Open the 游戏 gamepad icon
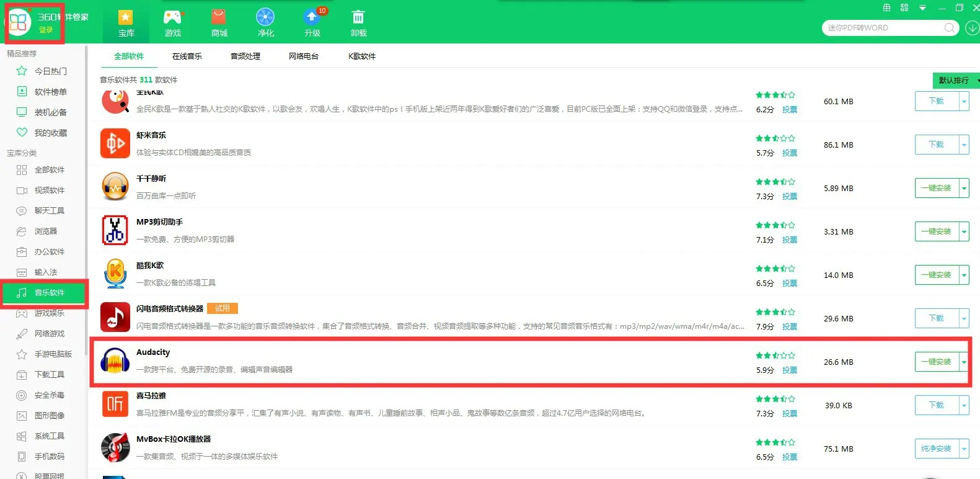980x479 pixels. (173, 17)
